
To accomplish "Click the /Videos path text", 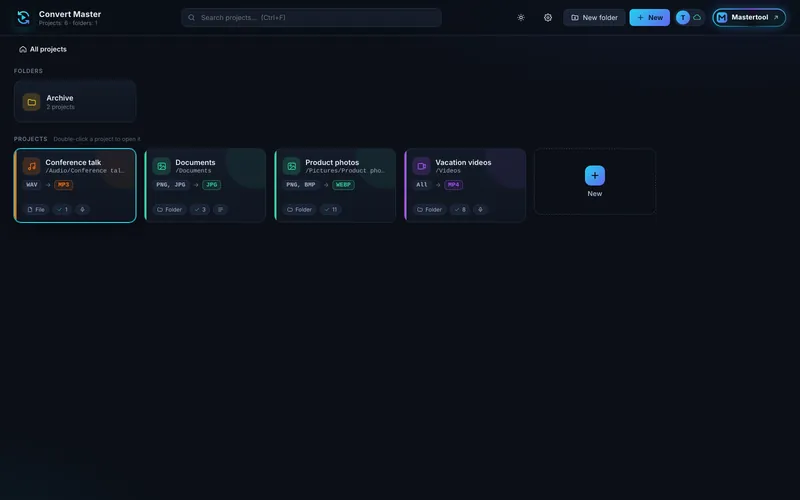I will click(448, 171).
